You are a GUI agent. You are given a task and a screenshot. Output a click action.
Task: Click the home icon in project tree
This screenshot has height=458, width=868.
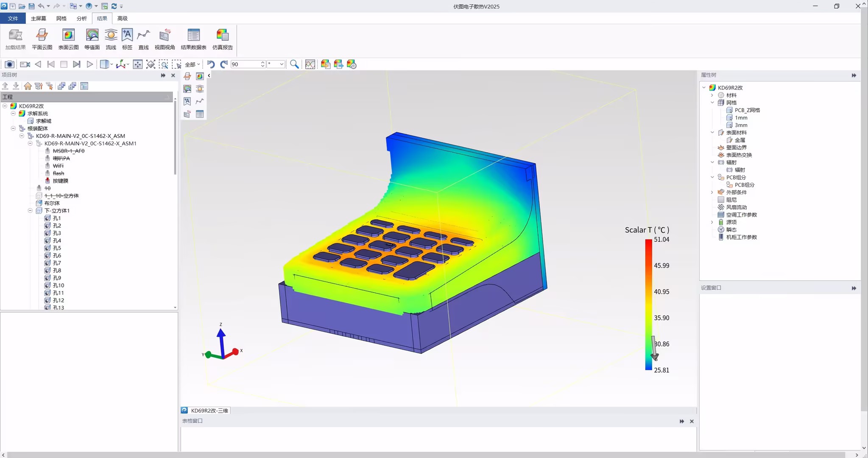(28, 86)
